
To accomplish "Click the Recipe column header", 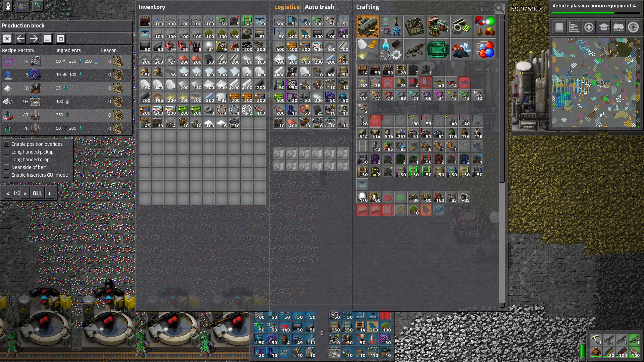I will pyautogui.click(x=9, y=50).
